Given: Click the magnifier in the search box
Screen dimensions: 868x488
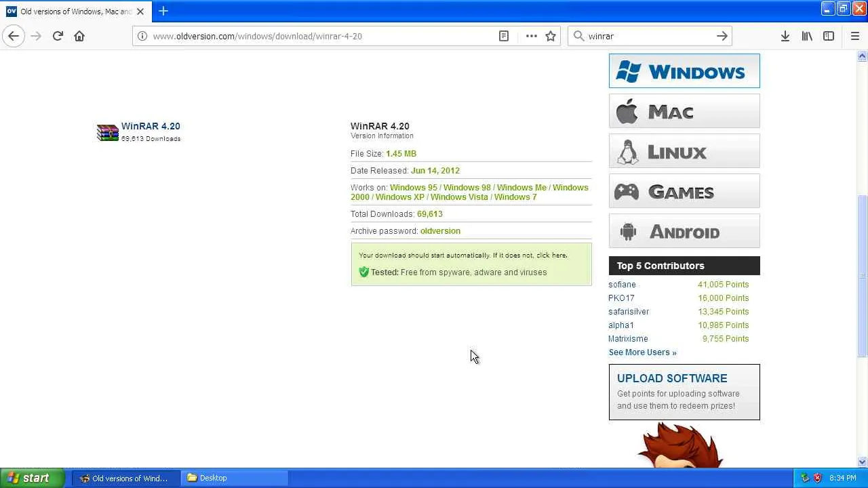Looking at the screenshot, I should [x=578, y=36].
